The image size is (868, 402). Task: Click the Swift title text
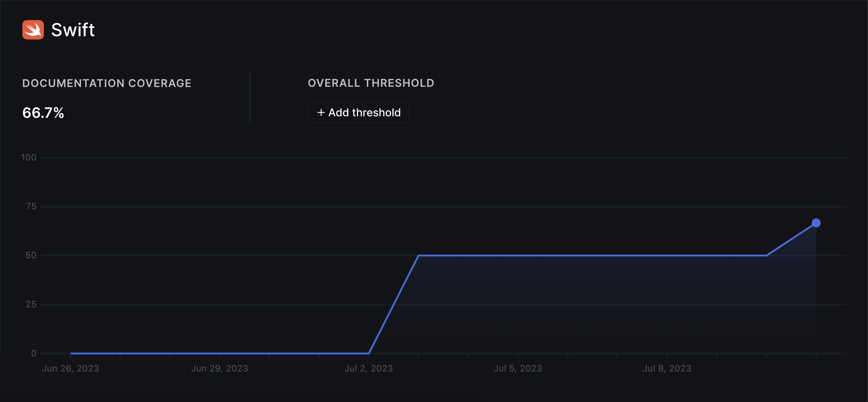click(x=73, y=30)
